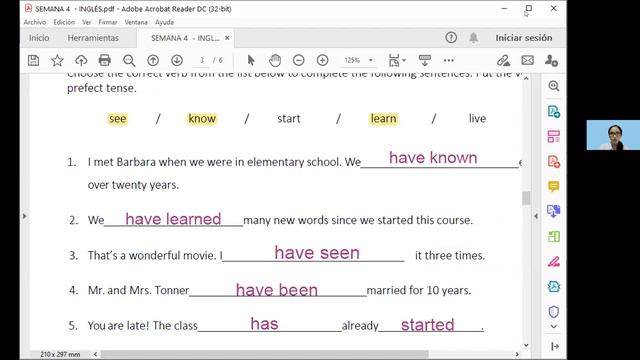The image size is (640, 360).
Task: Open the Ayuda menu
Action: (x=164, y=22)
